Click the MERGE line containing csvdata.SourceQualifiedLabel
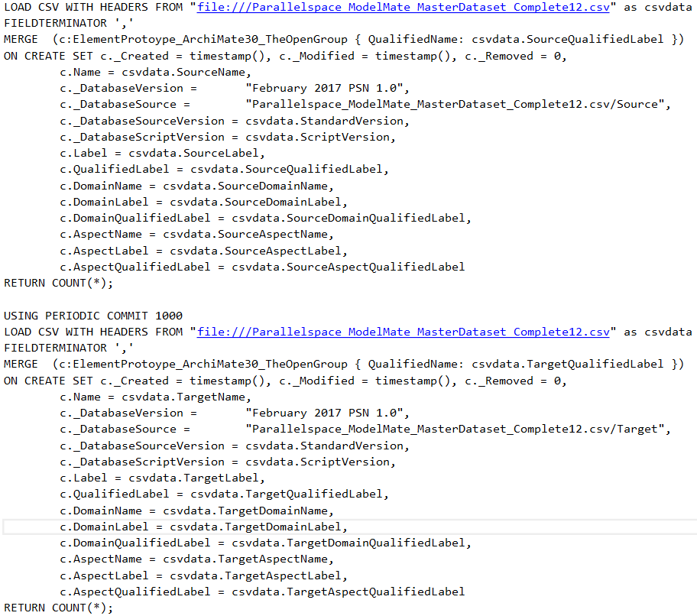The image size is (697, 616). point(344,40)
